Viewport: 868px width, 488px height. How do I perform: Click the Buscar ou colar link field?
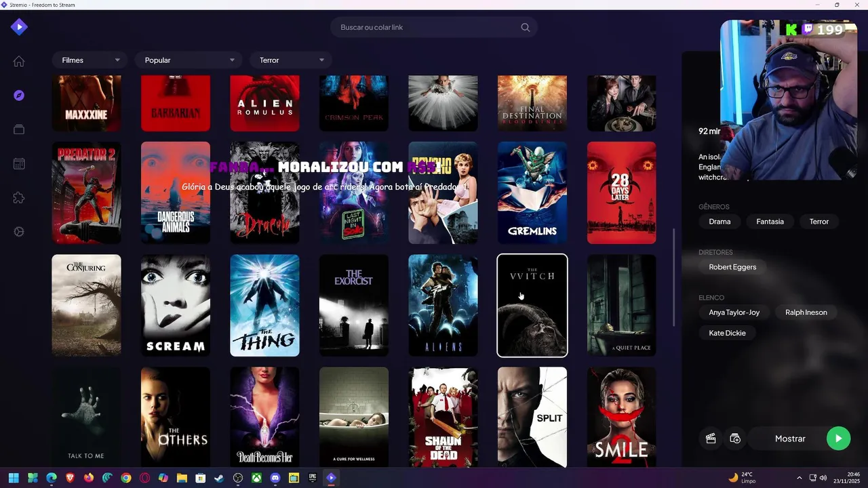pos(434,28)
